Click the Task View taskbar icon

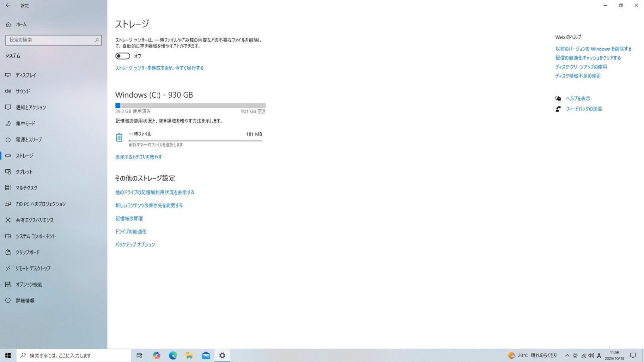tap(139, 356)
